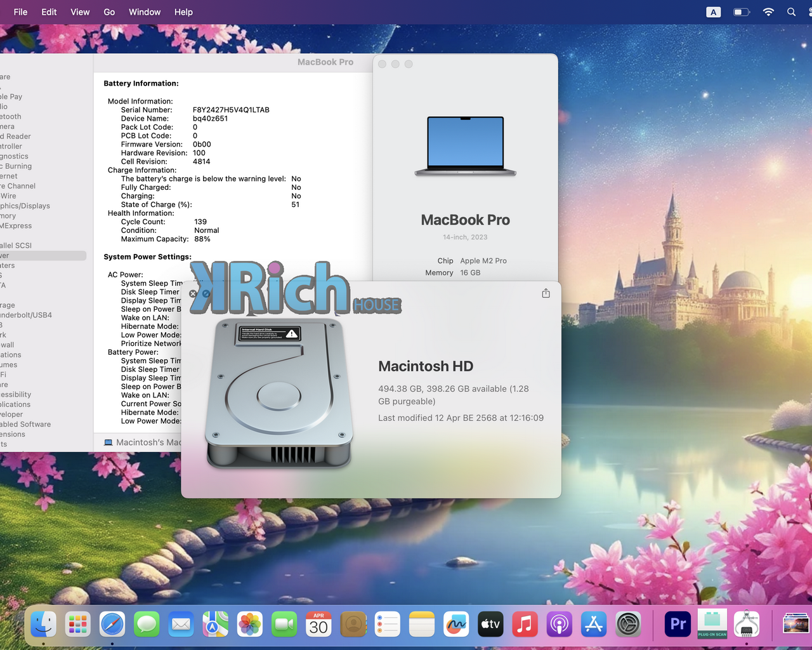Launch Adobe Premiere Pro from Dock

pos(678,625)
